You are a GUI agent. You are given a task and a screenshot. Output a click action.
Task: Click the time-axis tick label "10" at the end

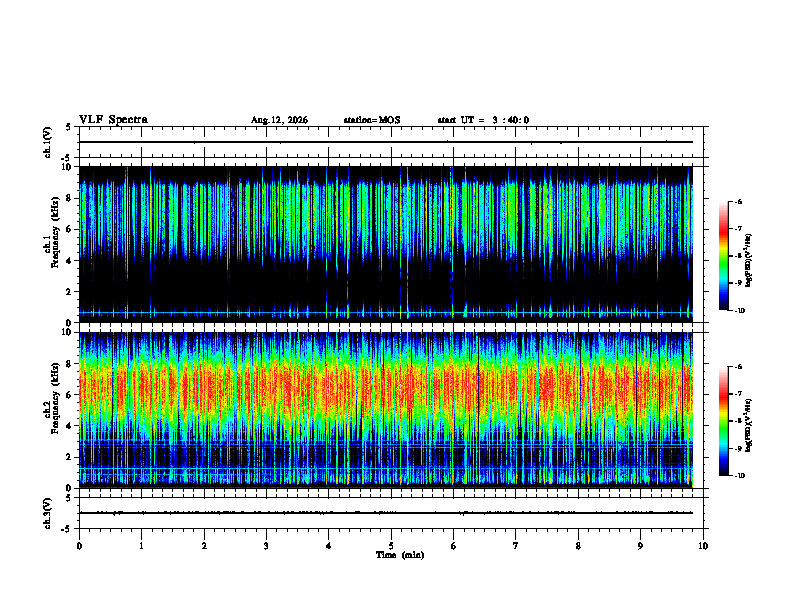[703, 546]
